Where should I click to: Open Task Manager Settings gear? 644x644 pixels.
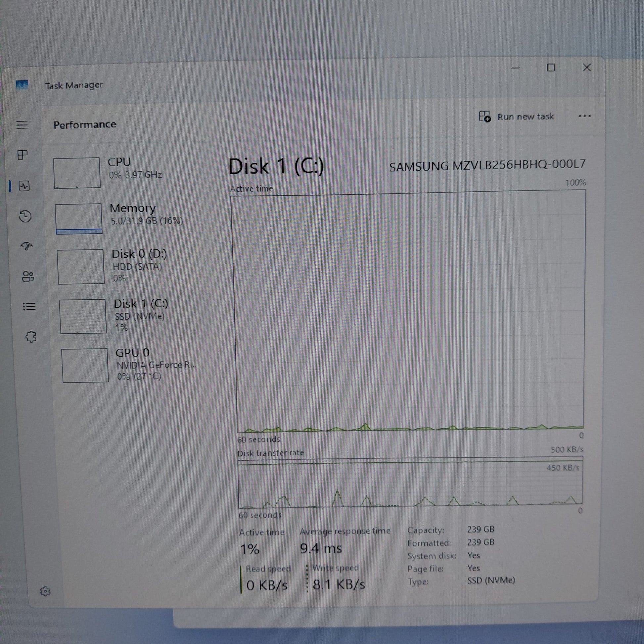pos(45,591)
